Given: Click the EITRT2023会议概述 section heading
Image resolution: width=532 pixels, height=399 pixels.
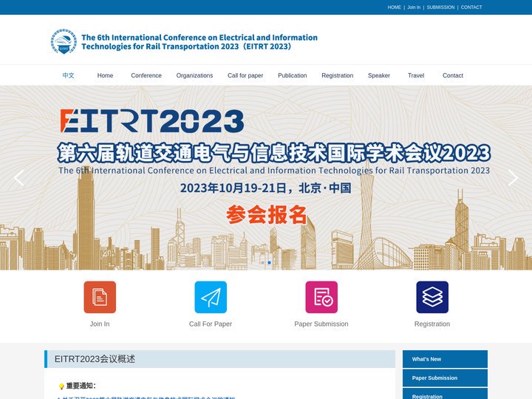Looking at the screenshot, I should pos(95,359).
